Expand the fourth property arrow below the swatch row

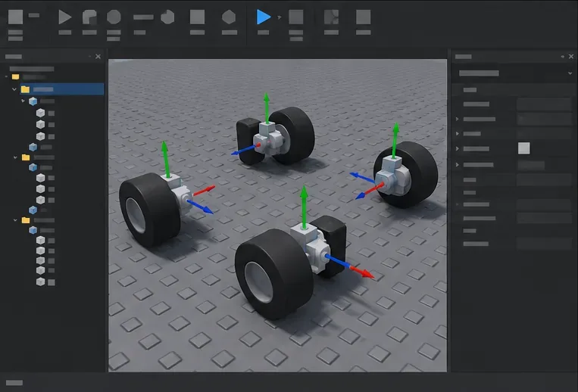point(457,164)
